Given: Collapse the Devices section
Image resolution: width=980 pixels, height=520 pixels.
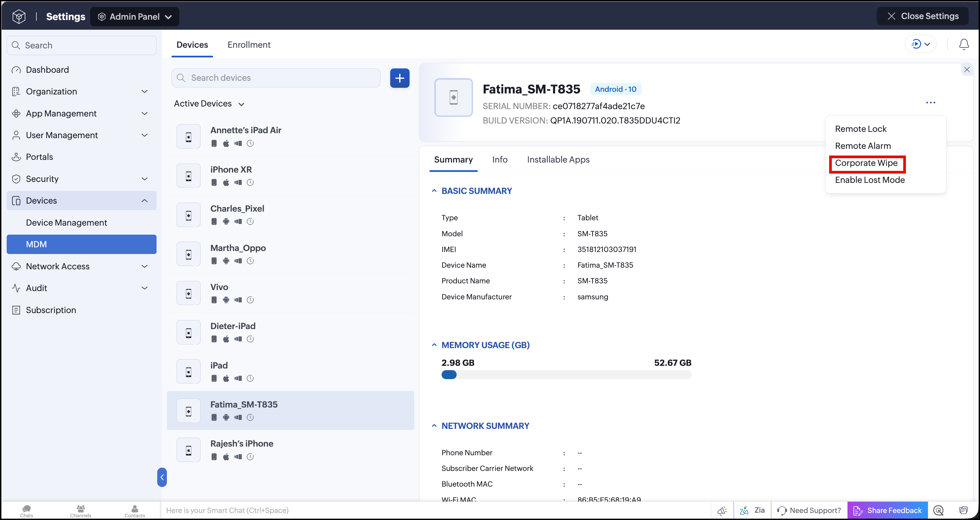Looking at the screenshot, I should pyautogui.click(x=145, y=201).
